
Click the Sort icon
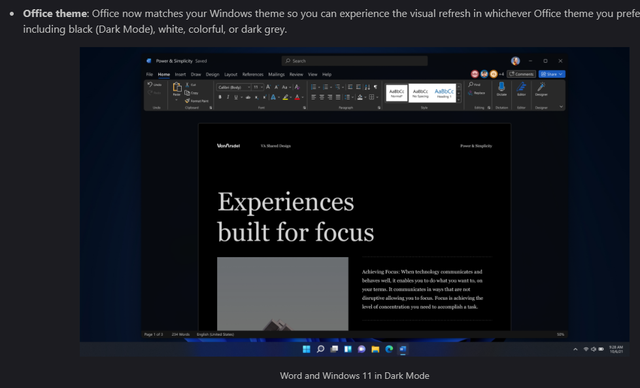coord(367,87)
